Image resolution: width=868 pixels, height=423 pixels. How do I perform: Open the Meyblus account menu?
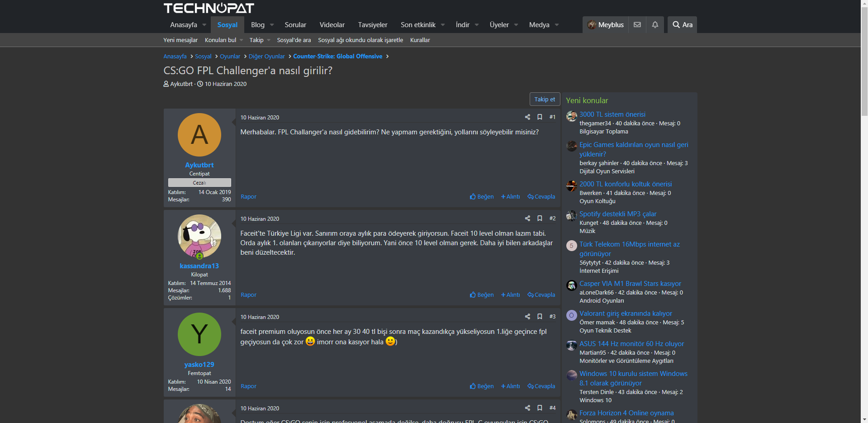pyautogui.click(x=605, y=25)
